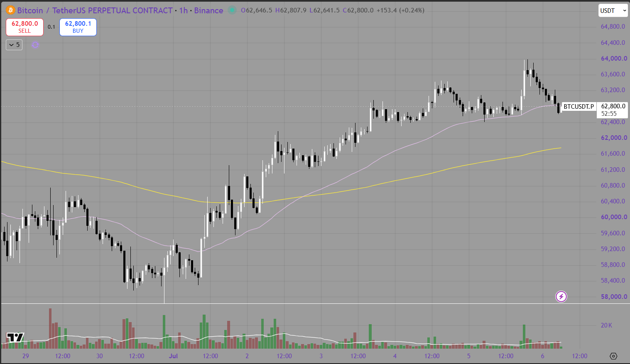Click the 61,200.0 price axis label

613,170
